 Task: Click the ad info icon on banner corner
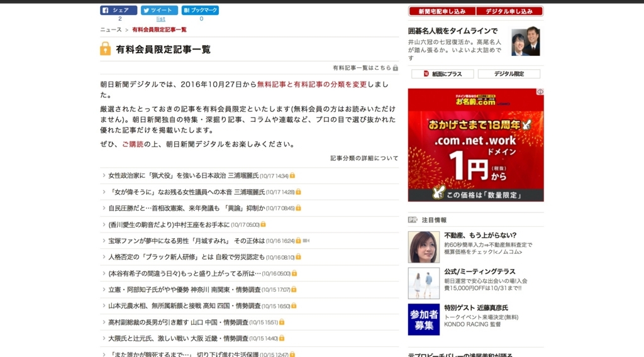click(540, 92)
